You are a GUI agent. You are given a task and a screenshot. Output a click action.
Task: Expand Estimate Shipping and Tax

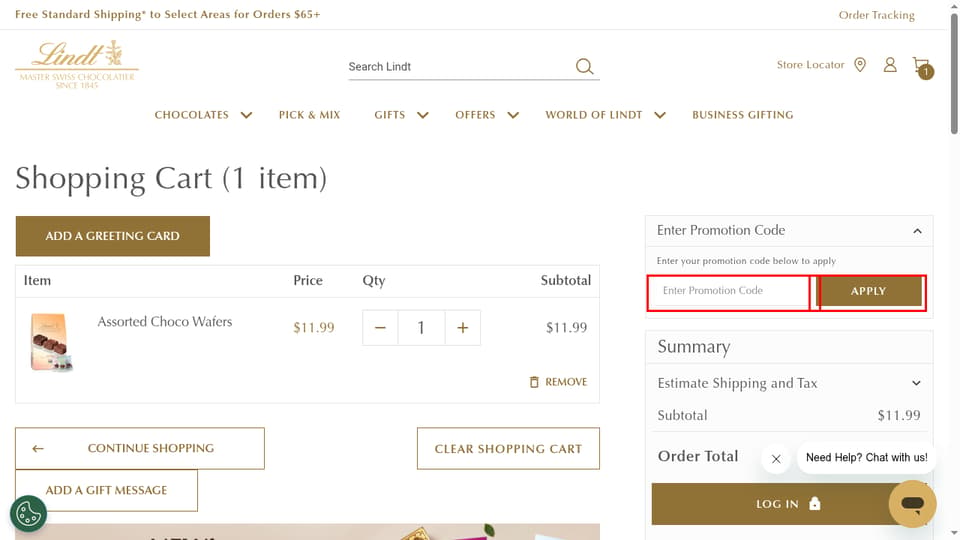[x=916, y=383]
